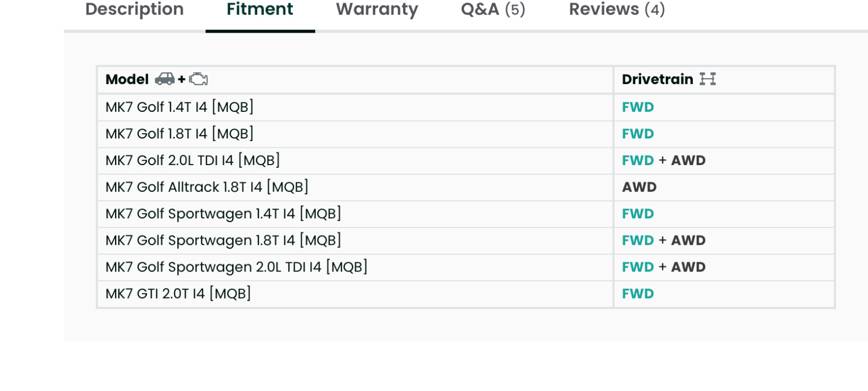The width and height of the screenshot is (868, 391).
Task: Click the Drivetrain column header
Action: click(658, 79)
